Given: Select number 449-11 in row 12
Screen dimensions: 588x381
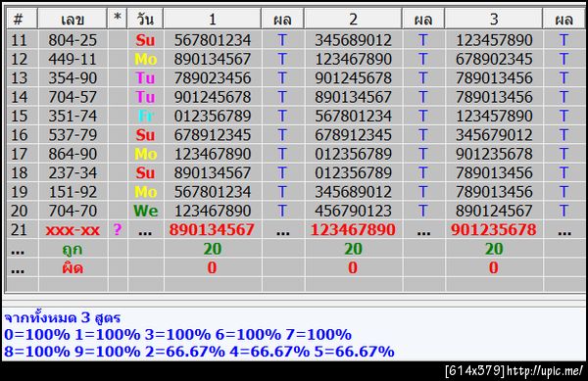Looking at the screenshot, I should (73, 59).
